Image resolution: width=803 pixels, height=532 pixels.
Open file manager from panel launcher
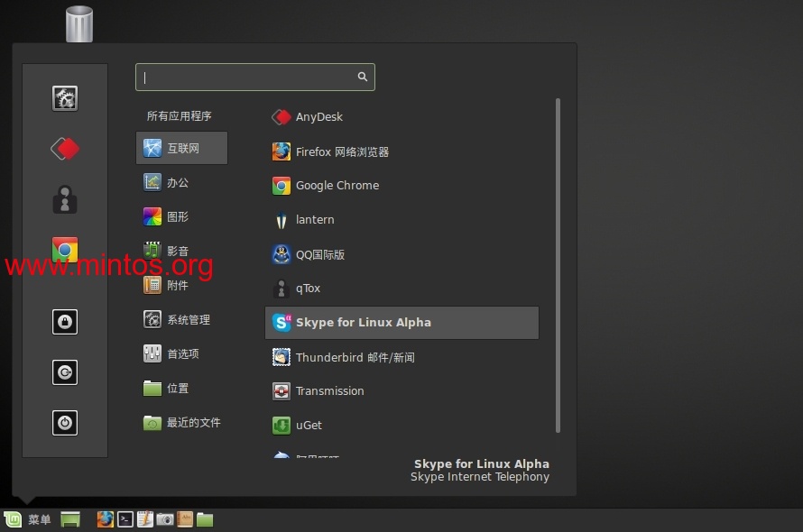pos(205,519)
